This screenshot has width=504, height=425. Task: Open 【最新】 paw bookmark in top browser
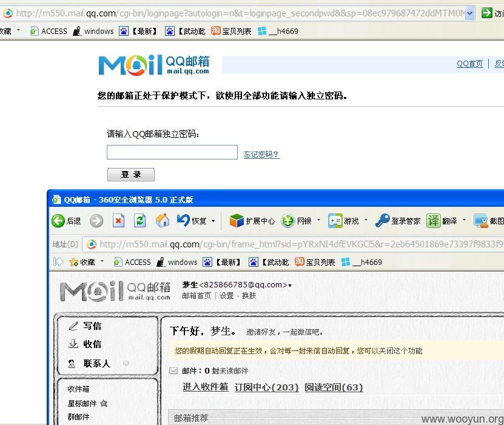pos(138,31)
